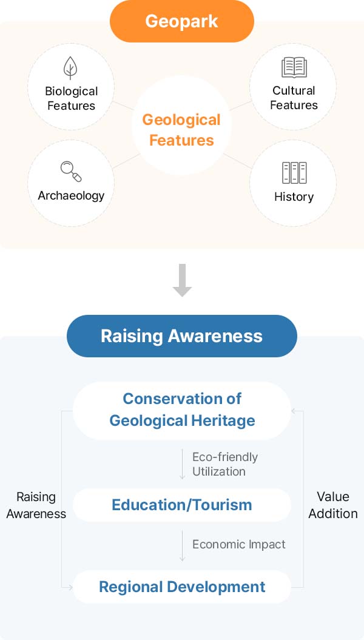
Task: Click the History label text
Action: 294,197
